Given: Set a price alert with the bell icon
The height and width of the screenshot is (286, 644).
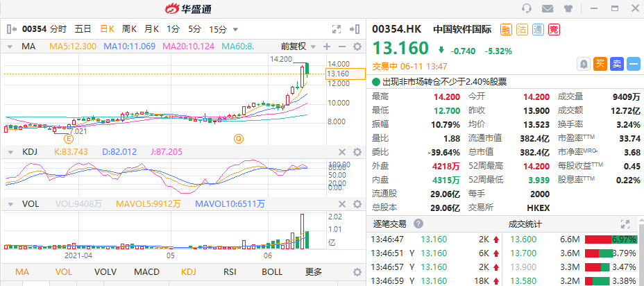Looking at the screenshot, I should coord(584,64).
